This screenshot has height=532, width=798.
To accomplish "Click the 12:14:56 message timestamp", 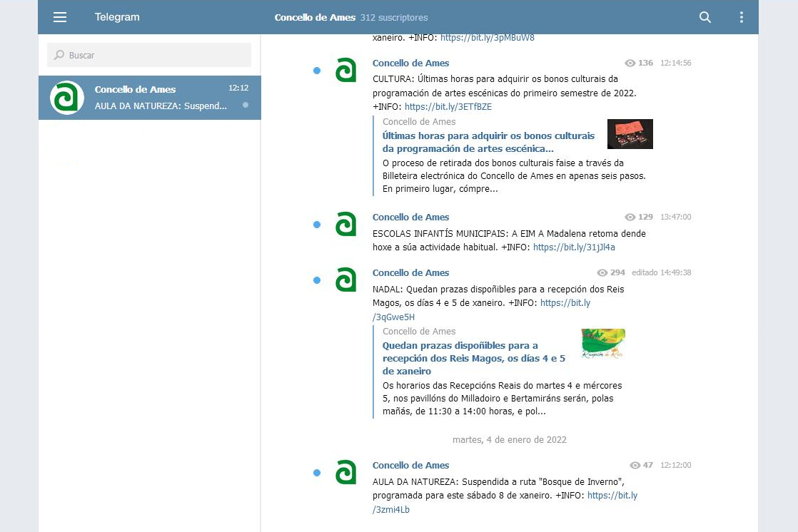I will click(676, 63).
